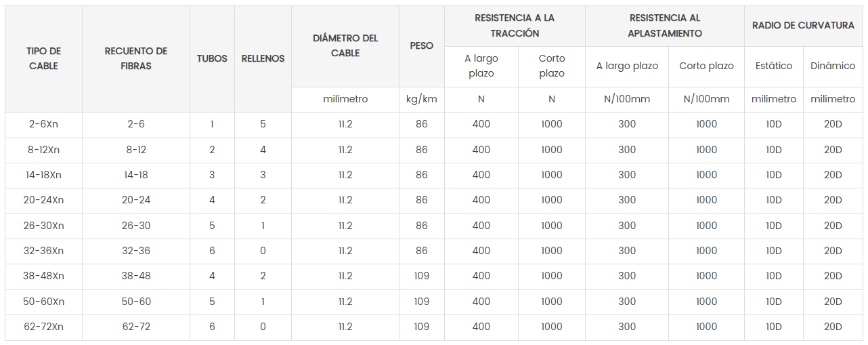Click the 38-48Xn cable type cell

[x=43, y=277]
